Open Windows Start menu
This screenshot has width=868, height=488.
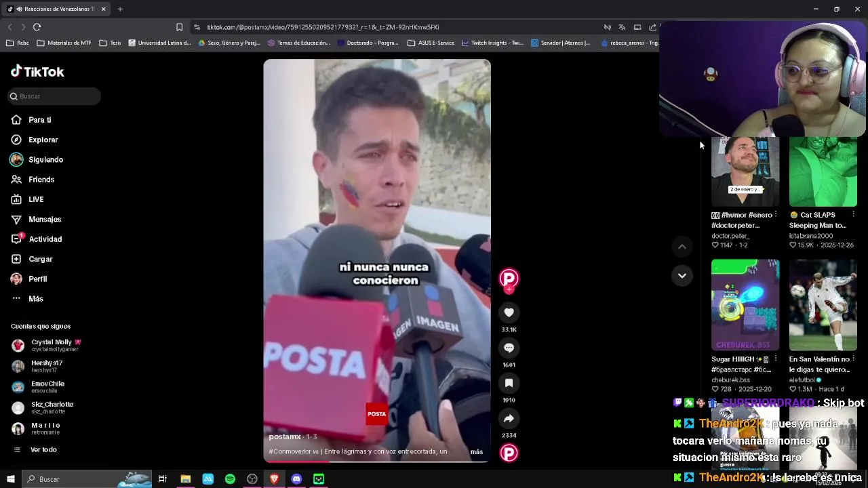pos(10,479)
